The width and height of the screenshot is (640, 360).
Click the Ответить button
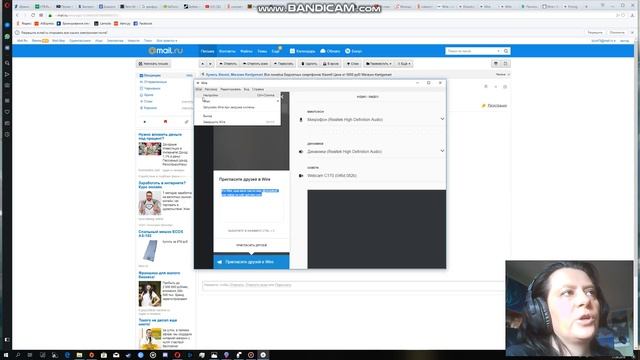[x=227, y=64]
